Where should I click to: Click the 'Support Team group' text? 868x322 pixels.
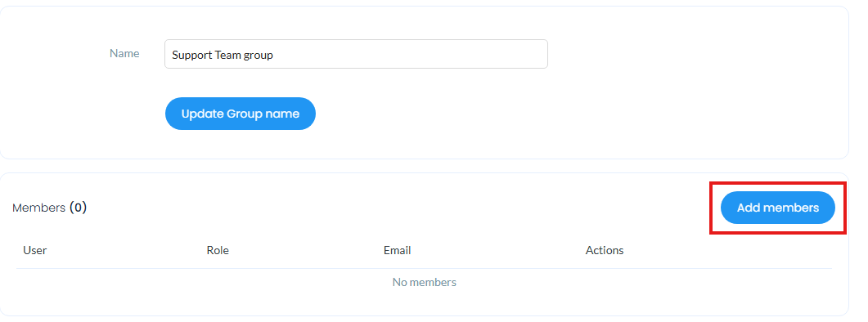coord(223,55)
